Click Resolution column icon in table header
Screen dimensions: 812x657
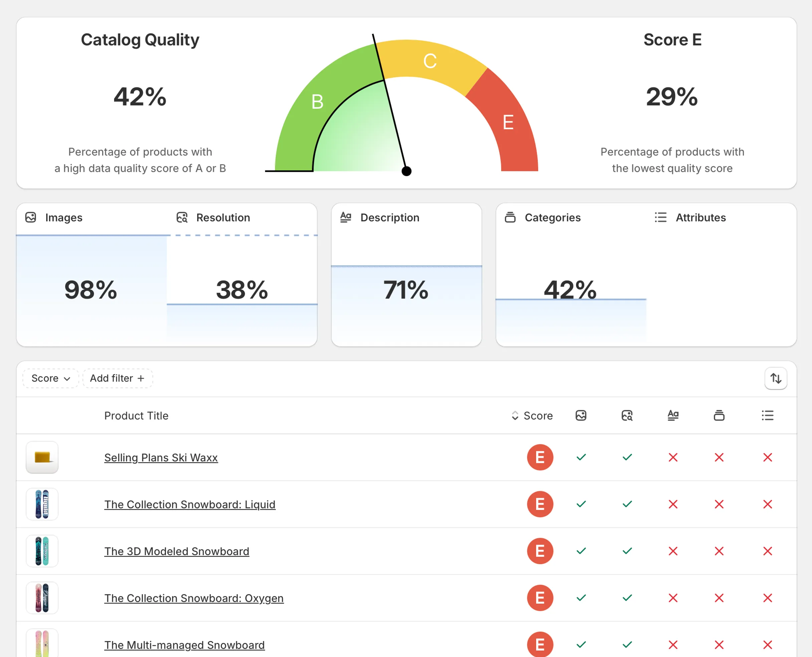[x=627, y=415]
